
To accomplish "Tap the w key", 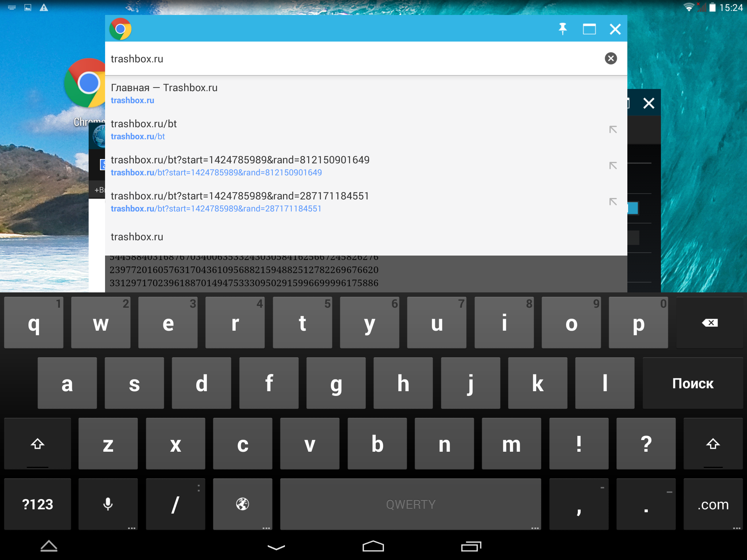I will (101, 323).
